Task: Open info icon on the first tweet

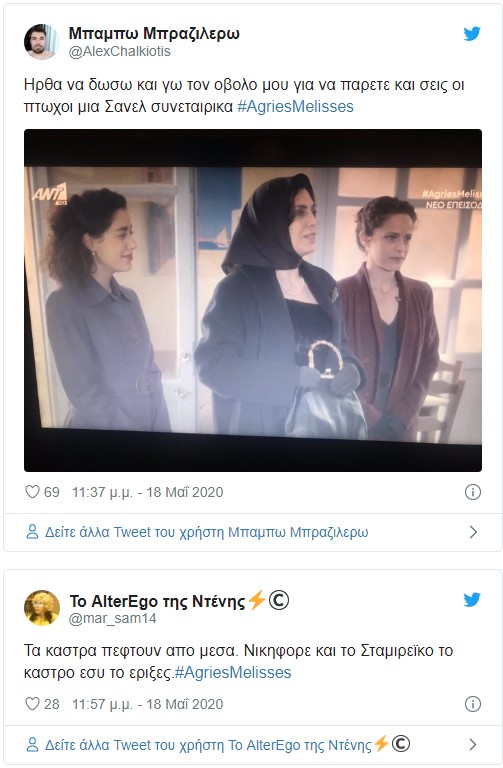Action: [473, 492]
